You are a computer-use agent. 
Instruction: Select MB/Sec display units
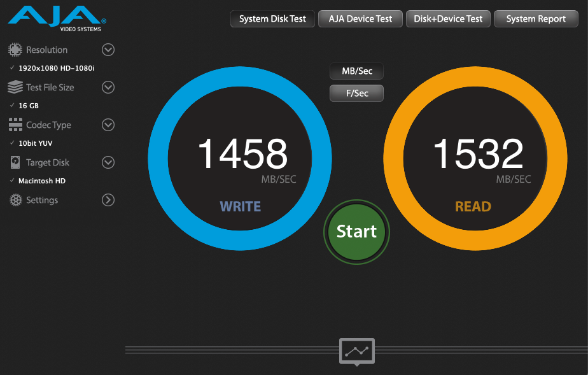tap(356, 71)
